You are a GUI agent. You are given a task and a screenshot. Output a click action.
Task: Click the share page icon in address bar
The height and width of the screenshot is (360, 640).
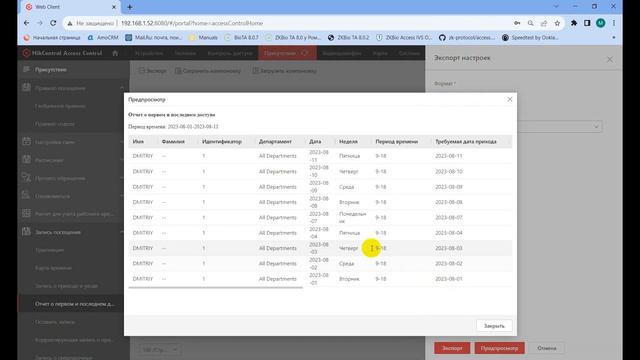(544, 23)
